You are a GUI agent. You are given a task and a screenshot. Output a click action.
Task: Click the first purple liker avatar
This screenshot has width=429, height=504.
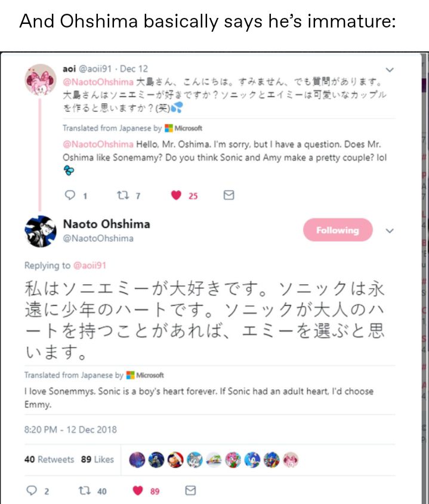137,460
